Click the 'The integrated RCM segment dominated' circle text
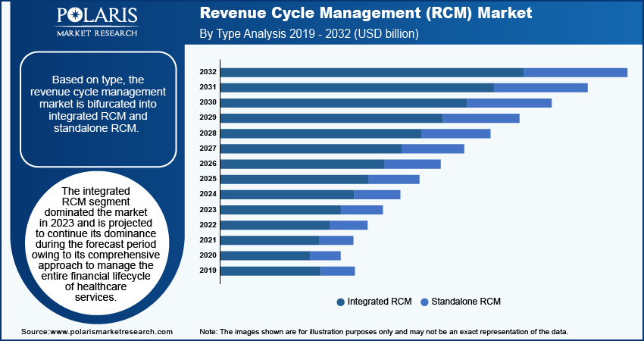644x341 pixels. pyautogui.click(x=98, y=245)
